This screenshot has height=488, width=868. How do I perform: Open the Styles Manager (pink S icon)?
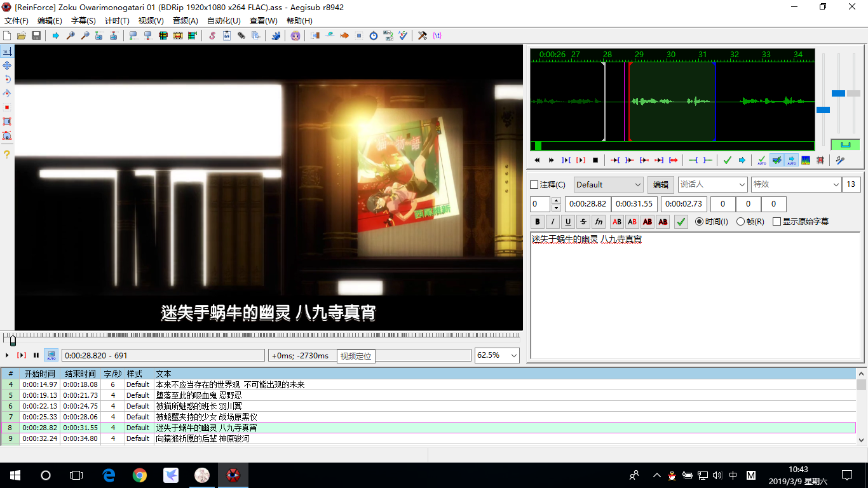coord(212,36)
